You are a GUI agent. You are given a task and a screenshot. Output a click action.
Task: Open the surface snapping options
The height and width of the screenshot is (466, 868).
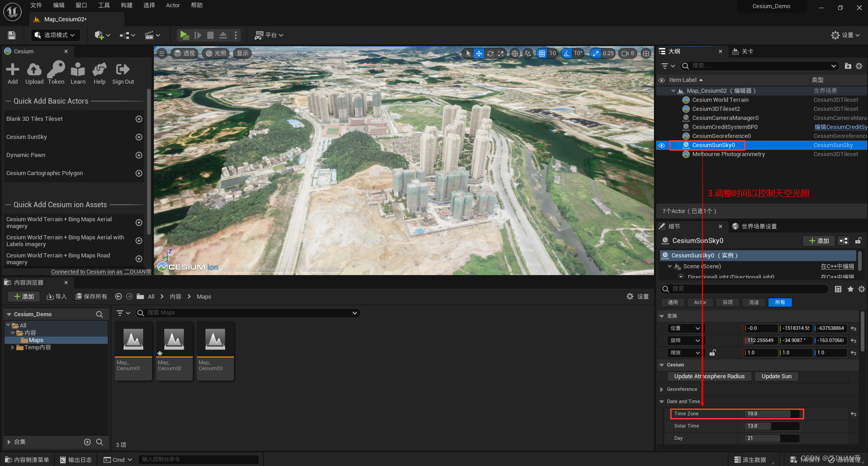pos(528,53)
